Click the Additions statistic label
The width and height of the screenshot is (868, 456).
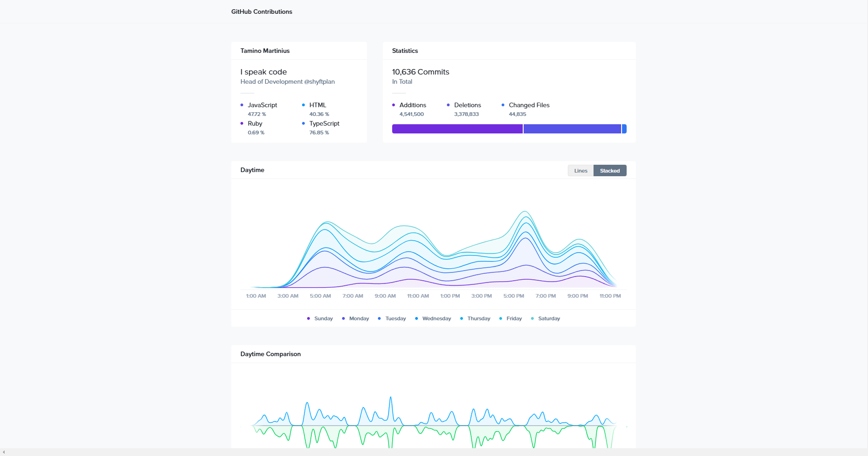point(413,105)
